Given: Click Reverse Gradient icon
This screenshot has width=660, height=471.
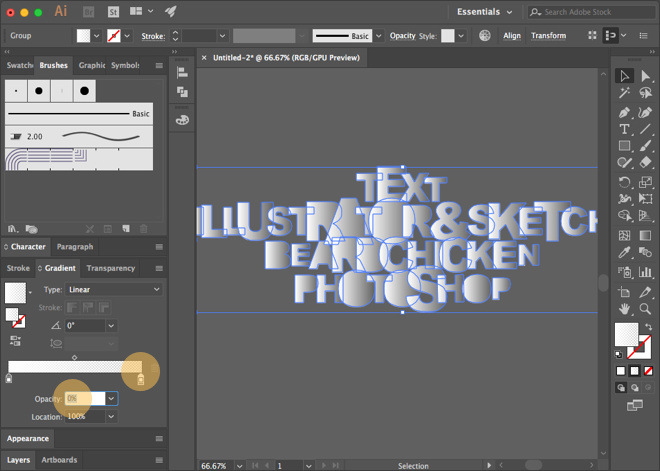Looking at the screenshot, I should [x=15, y=341].
